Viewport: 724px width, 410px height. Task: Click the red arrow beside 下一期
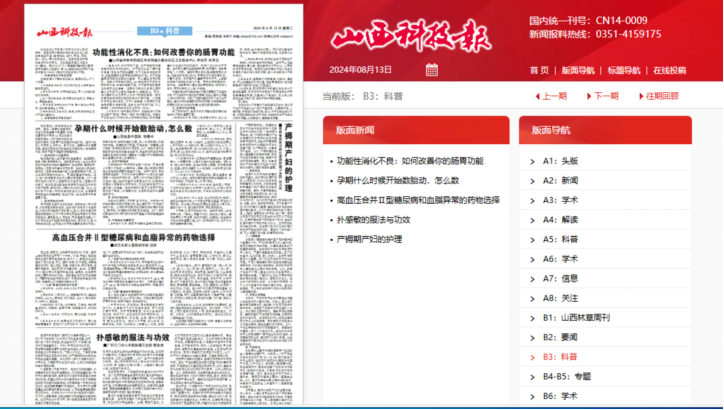pyautogui.click(x=589, y=96)
